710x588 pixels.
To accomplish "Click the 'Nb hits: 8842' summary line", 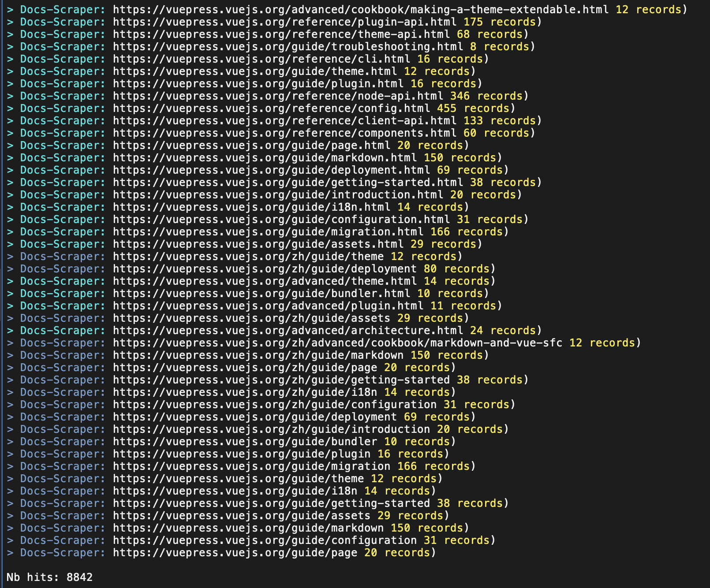I will pyautogui.click(x=50, y=577).
